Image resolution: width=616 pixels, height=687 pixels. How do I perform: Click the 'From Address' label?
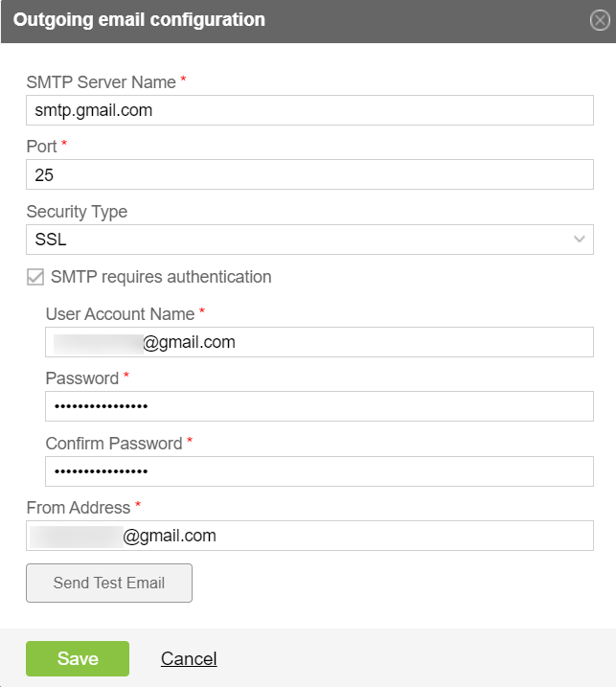[79, 508]
